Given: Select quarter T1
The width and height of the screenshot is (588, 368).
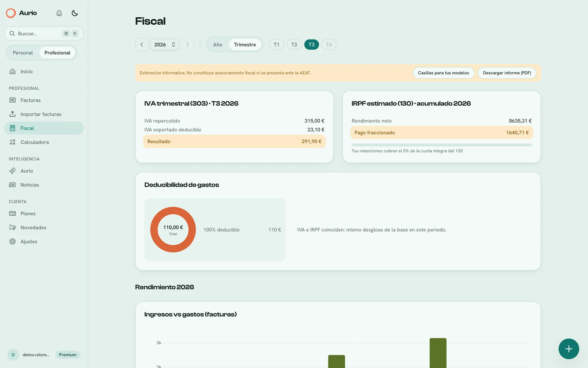Looking at the screenshot, I should coord(276,45).
